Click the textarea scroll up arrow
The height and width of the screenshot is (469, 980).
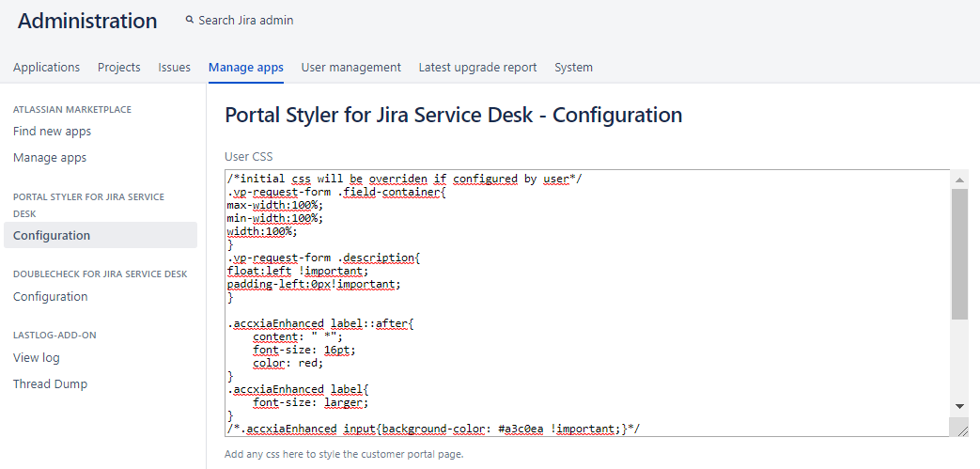(x=959, y=180)
